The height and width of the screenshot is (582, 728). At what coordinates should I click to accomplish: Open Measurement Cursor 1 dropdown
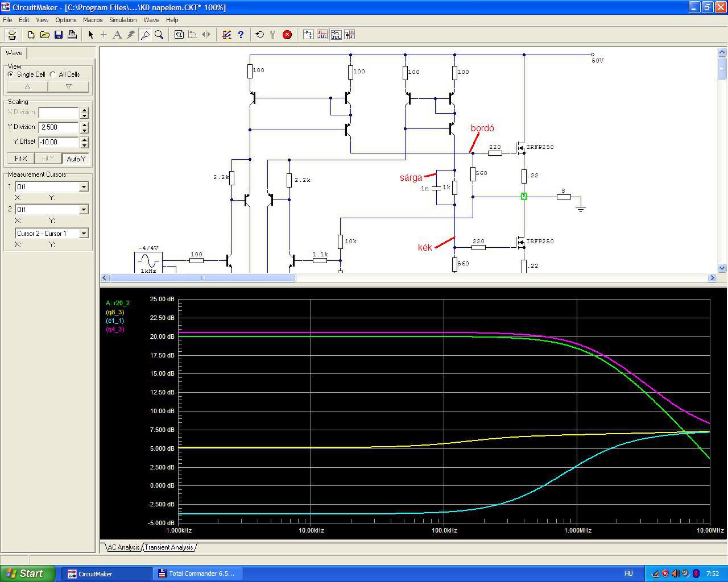pyautogui.click(x=84, y=187)
